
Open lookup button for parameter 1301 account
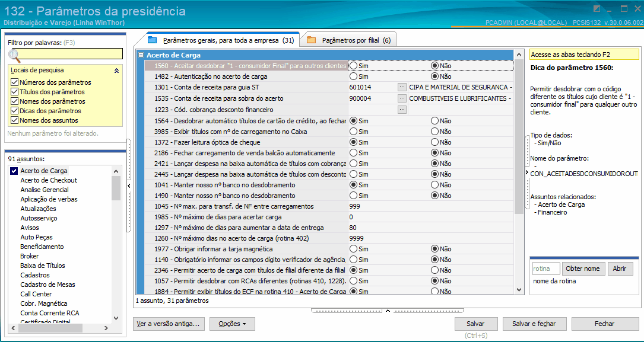[402, 87]
